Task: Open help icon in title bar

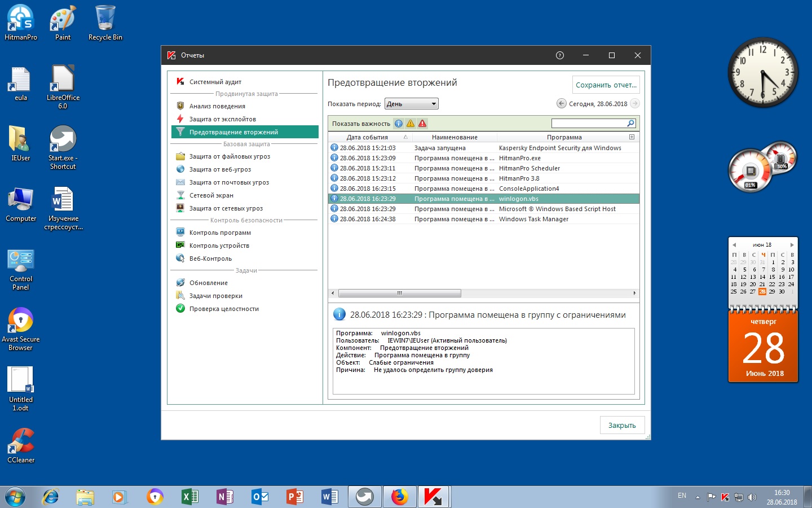Action: pyautogui.click(x=559, y=55)
